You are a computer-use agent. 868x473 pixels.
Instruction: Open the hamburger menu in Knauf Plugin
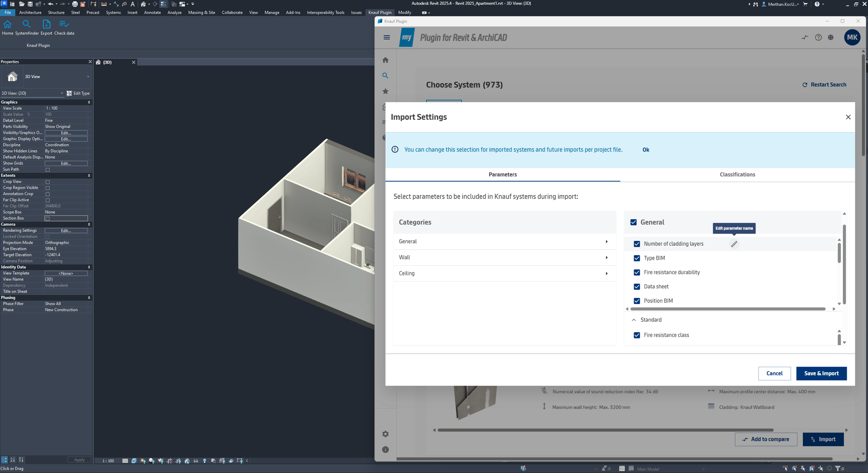click(x=387, y=37)
